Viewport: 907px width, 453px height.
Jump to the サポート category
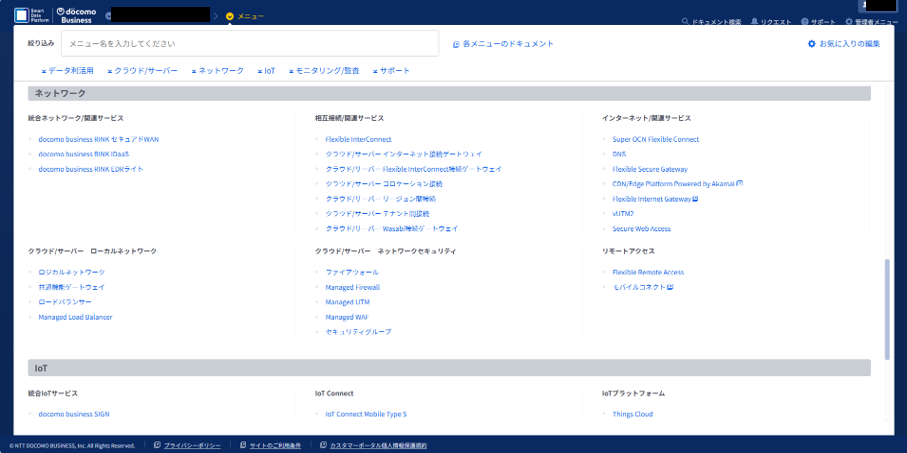[392, 71]
